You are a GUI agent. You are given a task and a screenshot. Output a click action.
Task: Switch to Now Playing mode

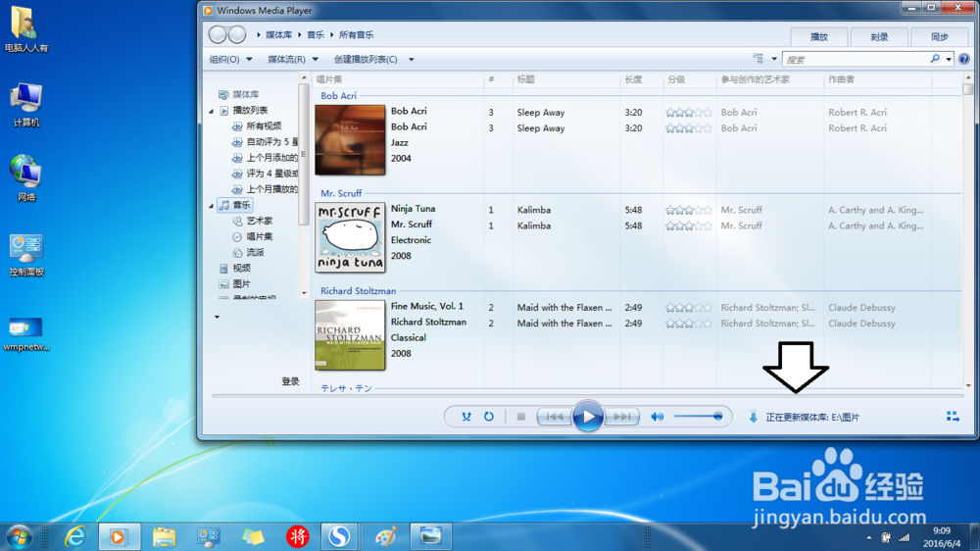[953, 417]
